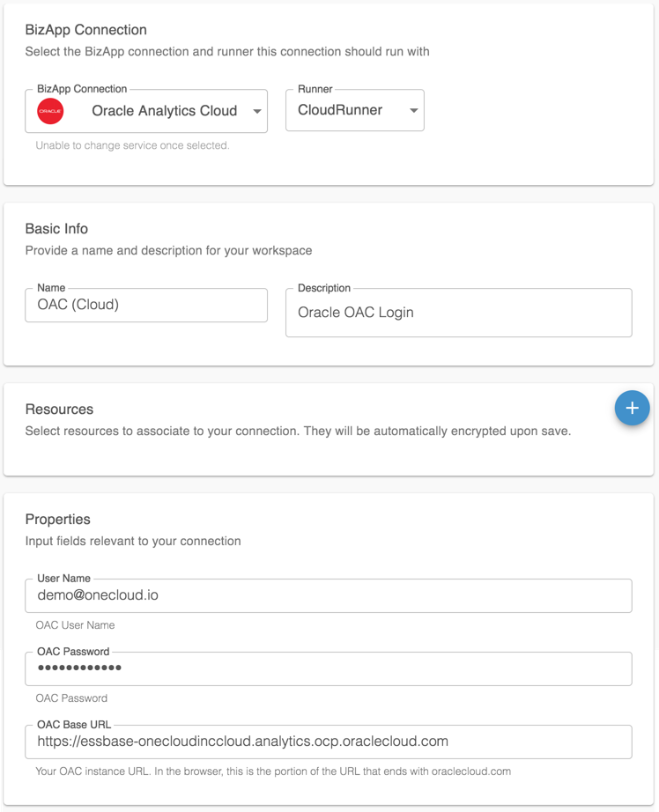The image size is (659, 812).
Task: Click the Resources section heading
Action: point(59,410)
